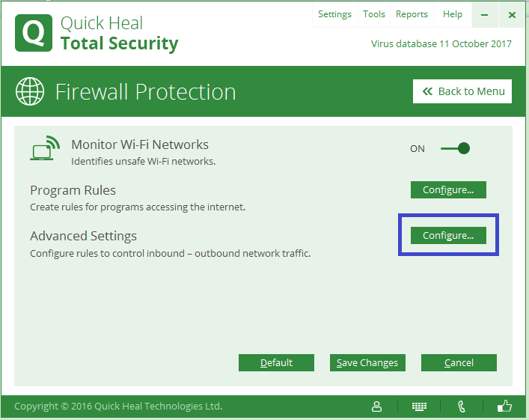Click the phone support icon
Screen dimensions: 529x420
pyautogui.click(x=462, y=407)
